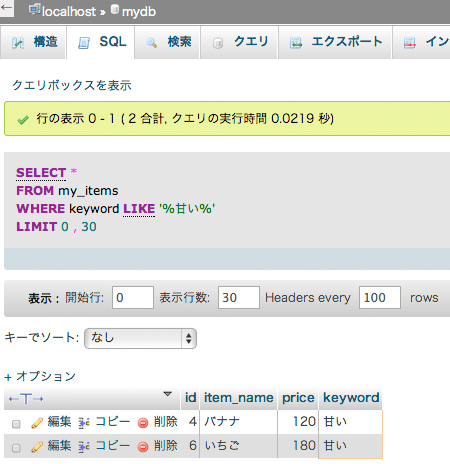Viewport: 450px width, 464px height.
Task: Sort by the price column header
Action: pyautogui.click(x=298, y=398)
